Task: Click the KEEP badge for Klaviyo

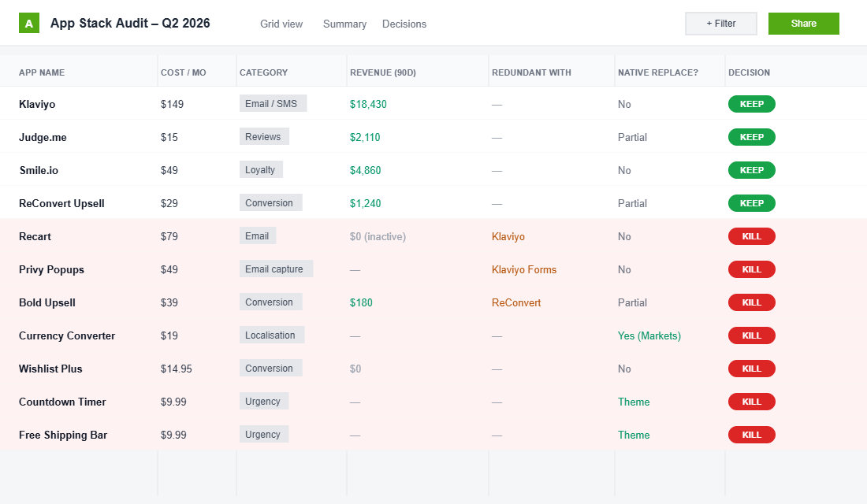Action: (751, 104)
